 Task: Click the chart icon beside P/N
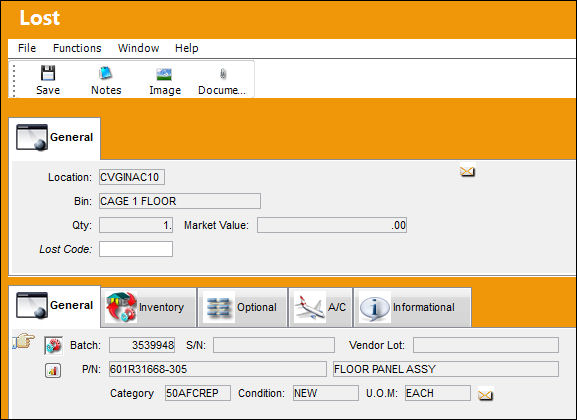[53, 370]
